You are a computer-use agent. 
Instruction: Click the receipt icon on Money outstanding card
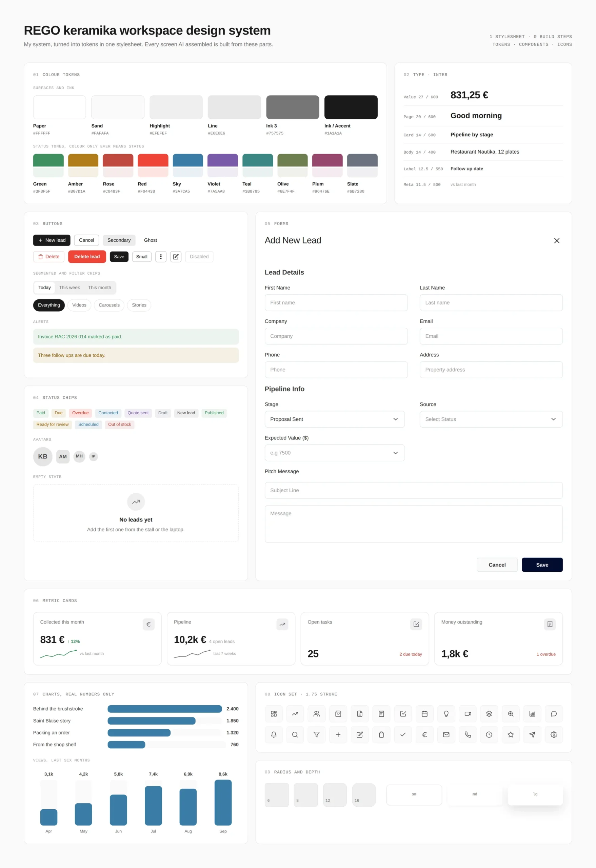click(550, 624)
